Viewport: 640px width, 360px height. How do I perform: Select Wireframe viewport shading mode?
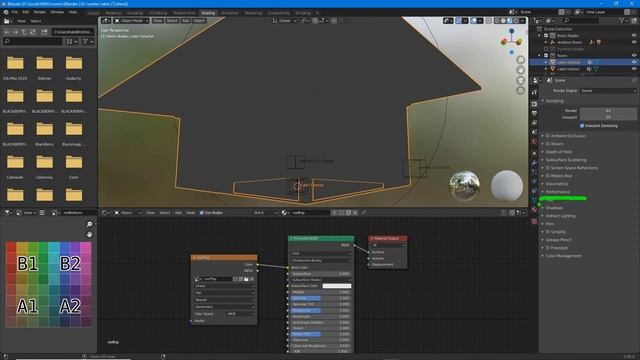point(496,20)
